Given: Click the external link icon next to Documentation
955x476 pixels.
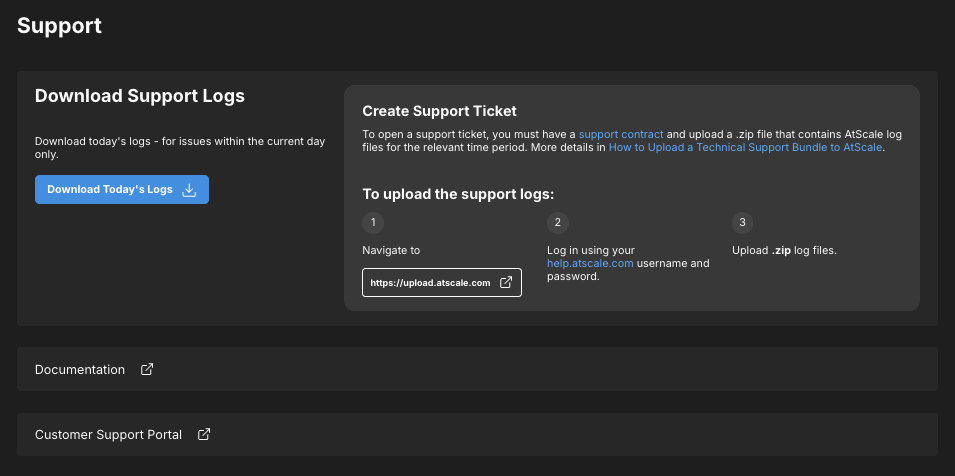Looking at the screenshot, I should (147, 369).
